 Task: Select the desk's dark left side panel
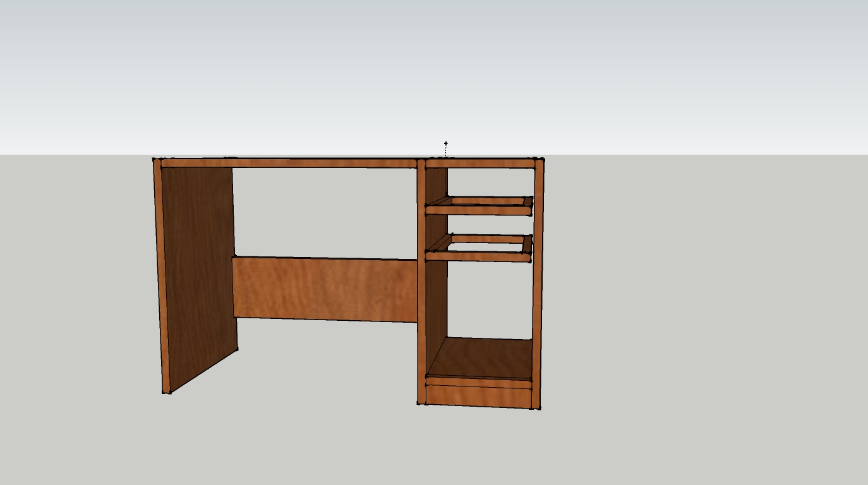[198, 272]
